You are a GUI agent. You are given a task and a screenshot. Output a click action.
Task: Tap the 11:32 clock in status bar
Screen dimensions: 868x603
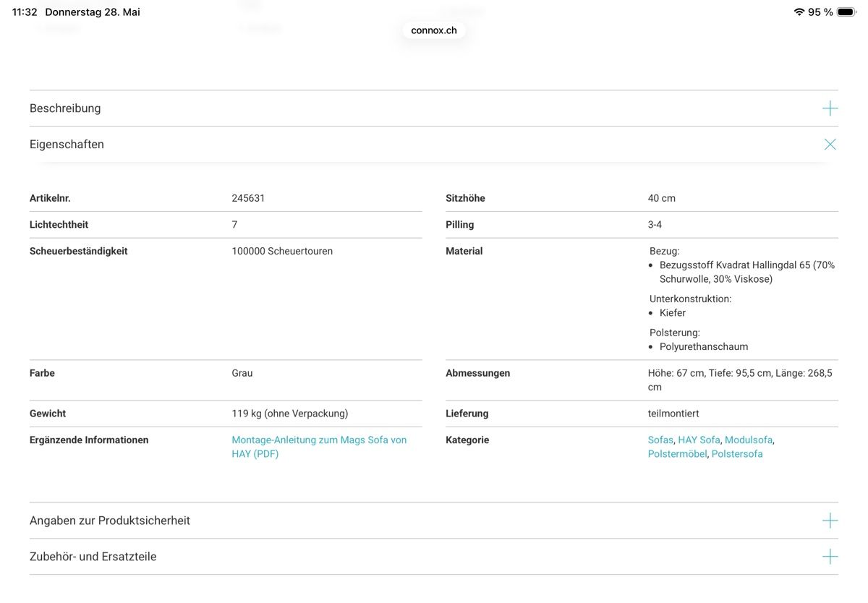coord(25,12)
